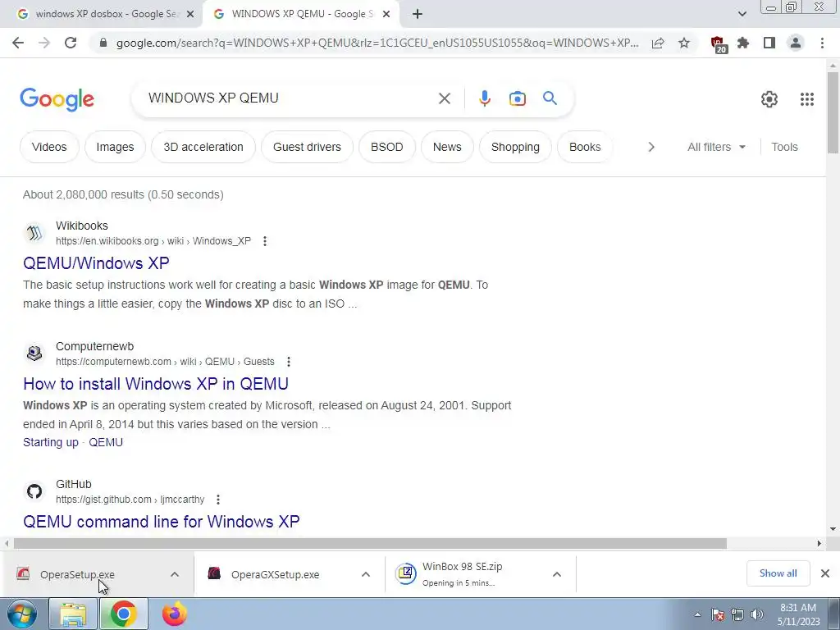Screen dimensions: 840x630
Task: Expand OperaGXSetup.exe download options
Action: tap(366, 574)
